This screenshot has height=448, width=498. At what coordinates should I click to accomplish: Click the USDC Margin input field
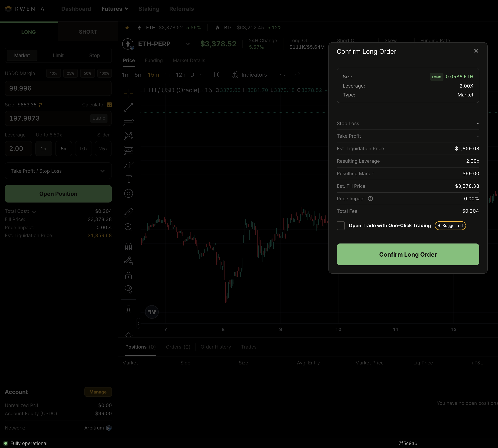point(58,88)
